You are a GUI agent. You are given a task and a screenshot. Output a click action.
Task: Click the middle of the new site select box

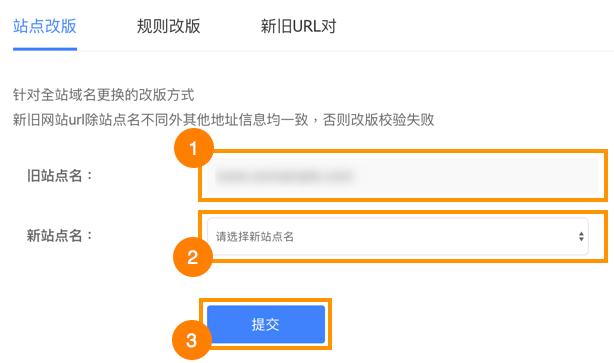click(398, 237)
